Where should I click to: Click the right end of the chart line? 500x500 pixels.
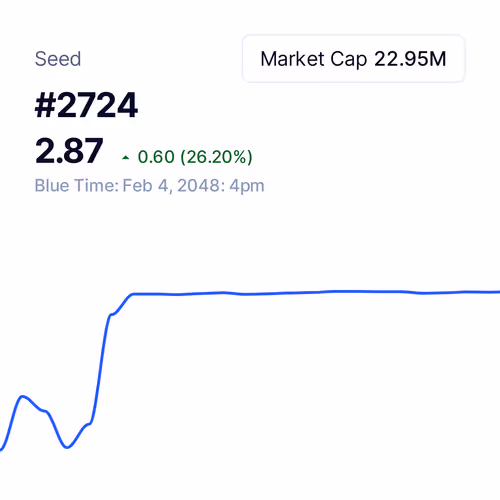coord(497,292)
